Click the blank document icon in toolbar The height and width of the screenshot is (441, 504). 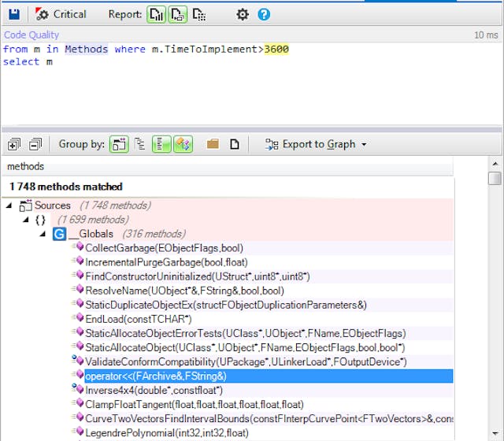[x=234, y=144]
